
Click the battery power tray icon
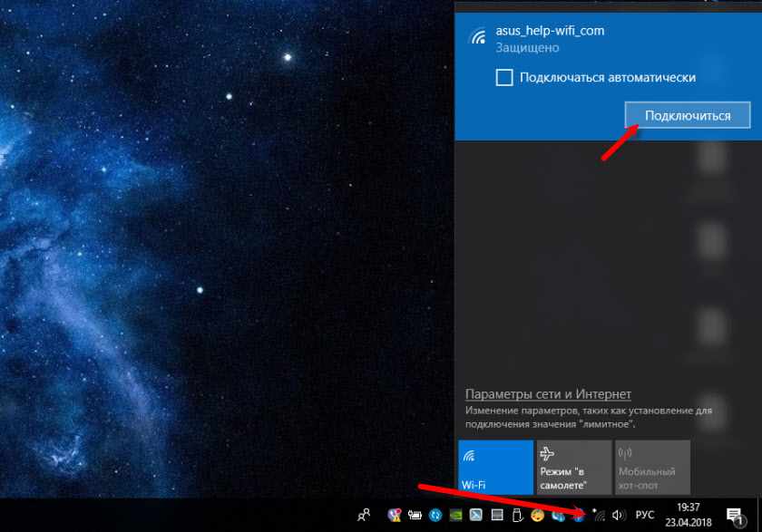[x=415, y=515]
